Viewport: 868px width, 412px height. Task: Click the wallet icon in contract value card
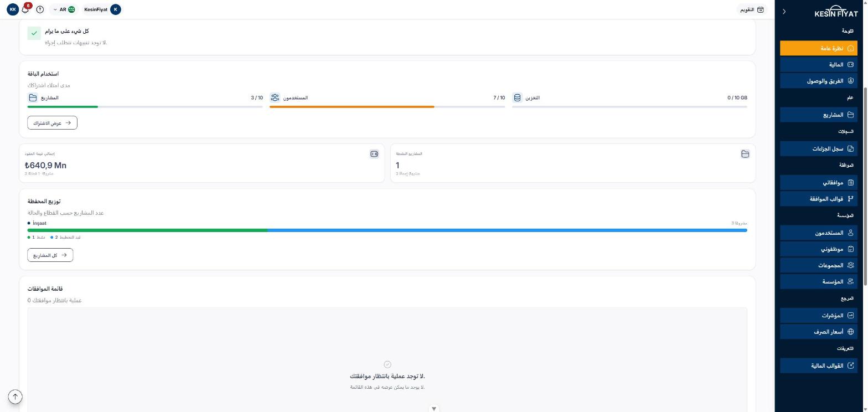(374, 154)
